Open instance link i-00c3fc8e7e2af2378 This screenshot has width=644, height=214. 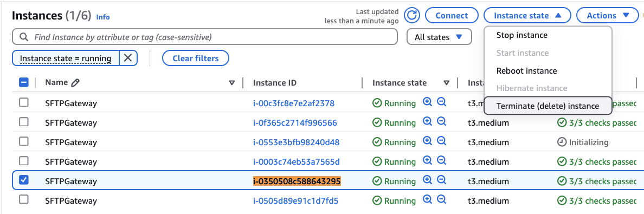click(294, 103)
